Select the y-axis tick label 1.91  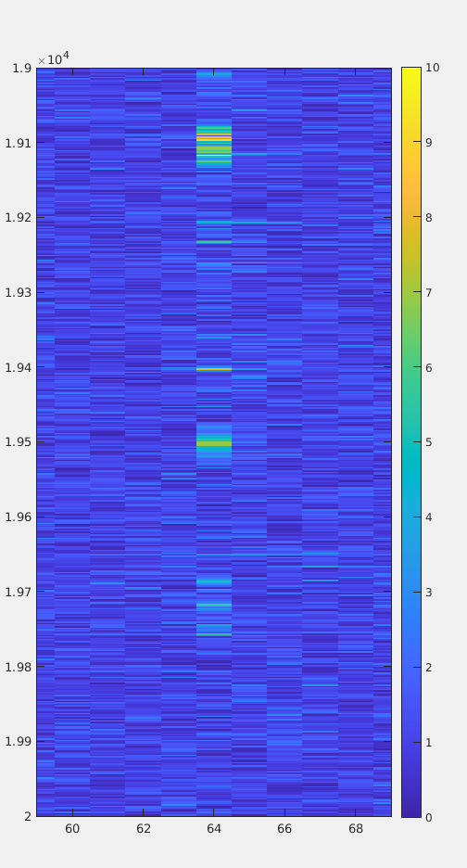[x=18, y=143]
